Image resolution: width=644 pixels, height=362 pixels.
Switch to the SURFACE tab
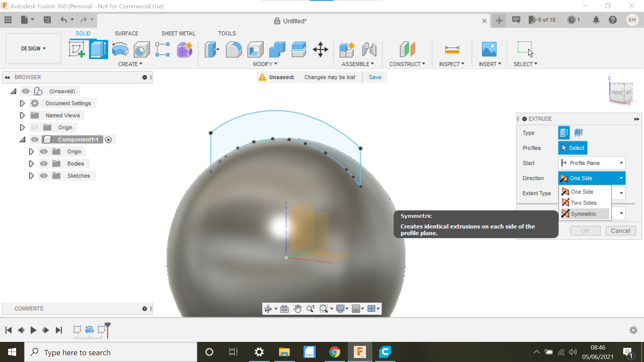[x=126, y=33]
